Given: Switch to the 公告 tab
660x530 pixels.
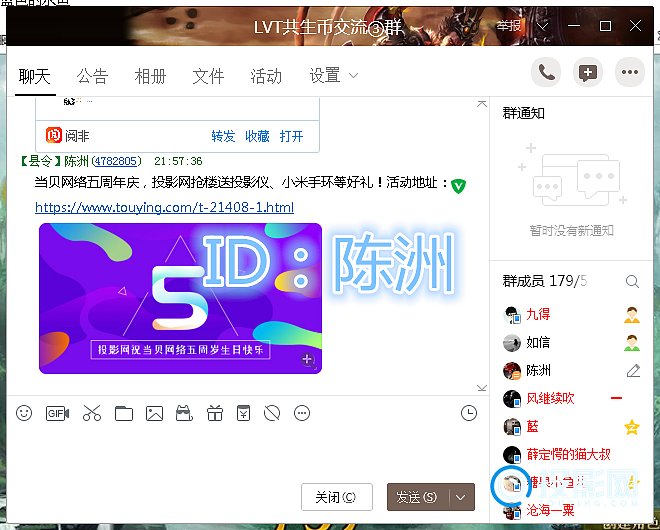Looking at the screenshot, I should 93,76.
